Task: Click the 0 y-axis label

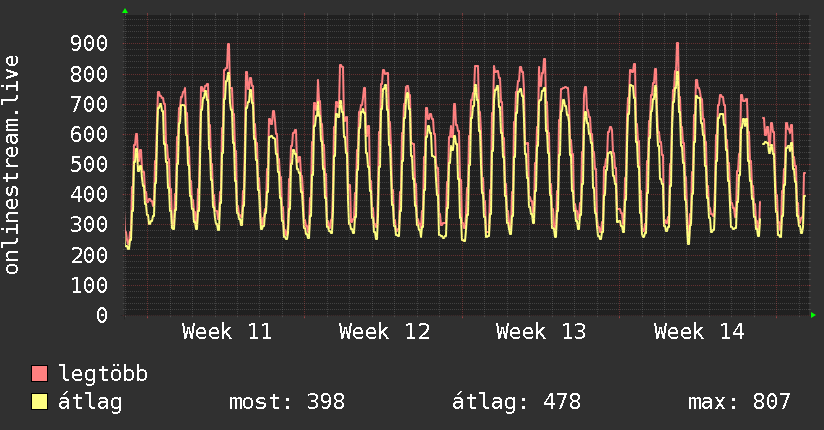Action: click(x=102, y=315)
